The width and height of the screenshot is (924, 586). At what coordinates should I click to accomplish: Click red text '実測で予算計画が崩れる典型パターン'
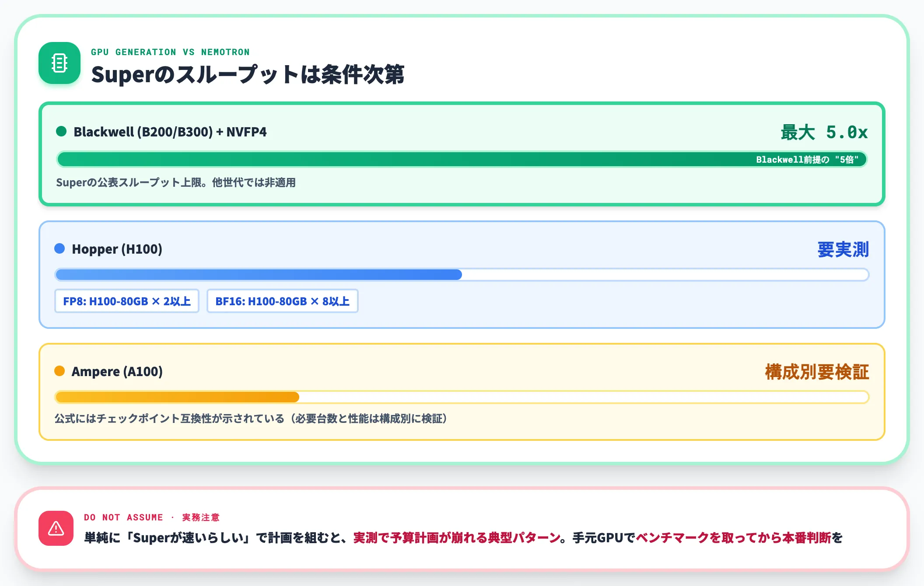pyautogui.click(x=457, y=537)
